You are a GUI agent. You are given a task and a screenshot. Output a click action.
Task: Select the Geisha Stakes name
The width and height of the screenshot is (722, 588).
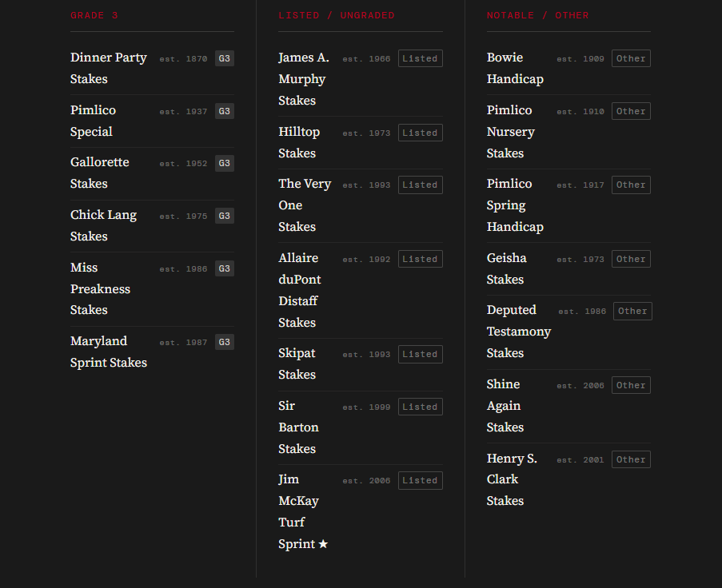point(506,268)
